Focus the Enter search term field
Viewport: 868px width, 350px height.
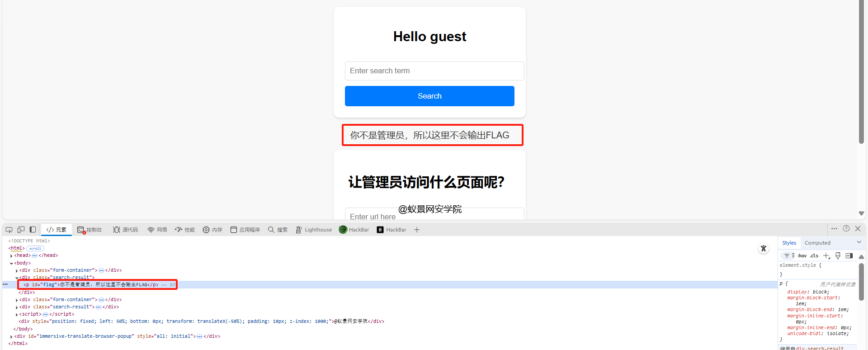(434, 71)
